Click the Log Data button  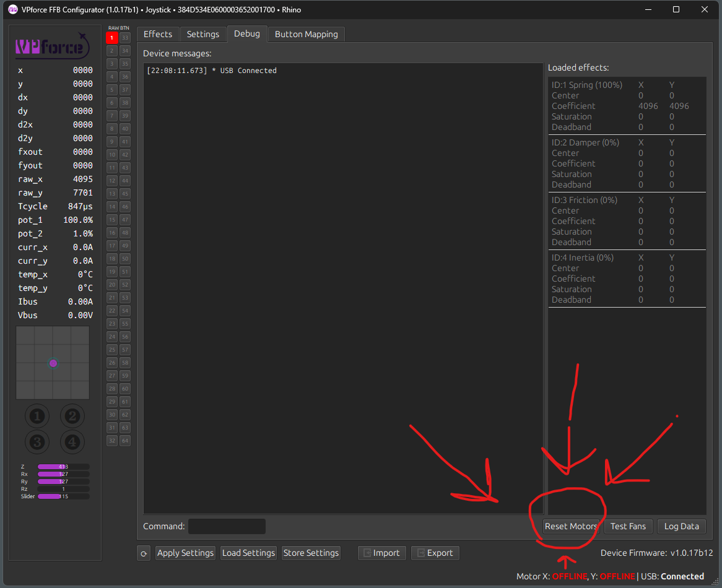coord(682,526)
